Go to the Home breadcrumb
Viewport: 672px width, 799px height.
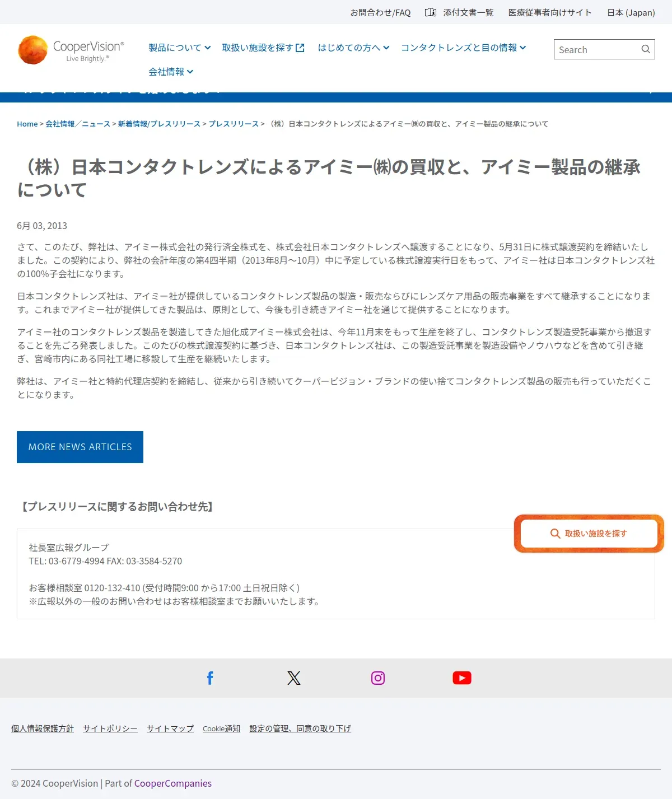click(x=27, y=124)
